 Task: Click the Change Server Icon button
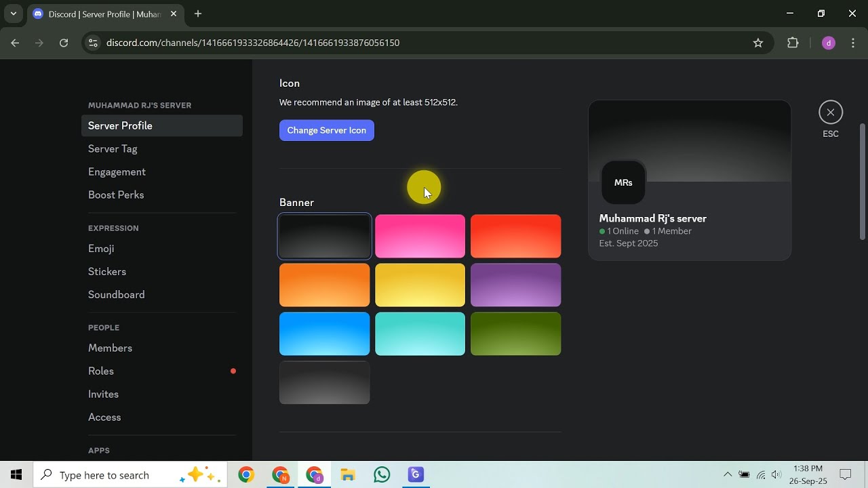click(327, 130)
